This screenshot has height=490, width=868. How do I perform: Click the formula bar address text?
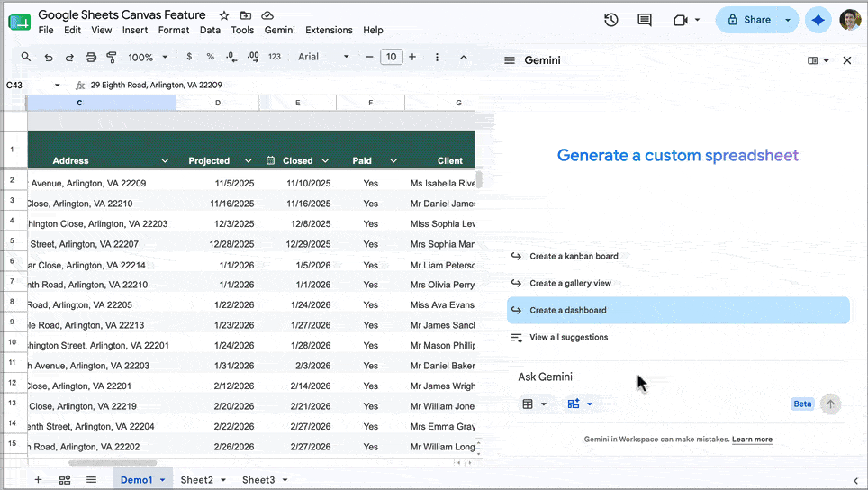pos(157,86)
